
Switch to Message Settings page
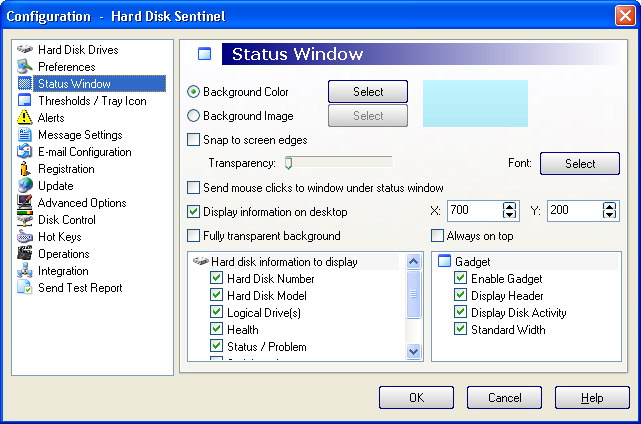[x=80, y=135]
